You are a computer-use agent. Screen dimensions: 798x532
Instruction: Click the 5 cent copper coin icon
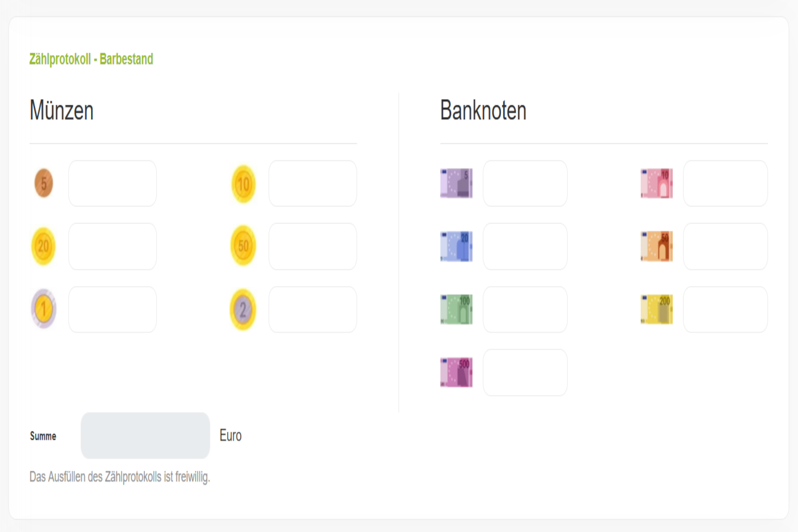point(44,183)
